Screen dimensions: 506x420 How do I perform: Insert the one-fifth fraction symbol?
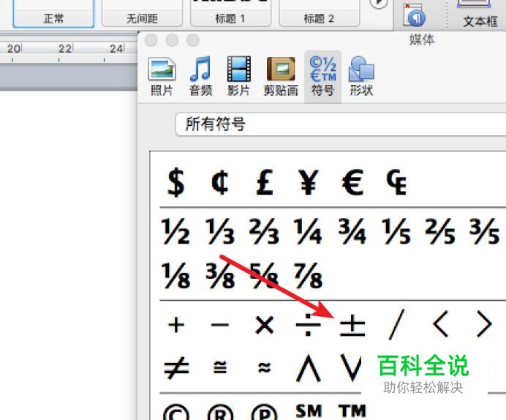[396, 231]
